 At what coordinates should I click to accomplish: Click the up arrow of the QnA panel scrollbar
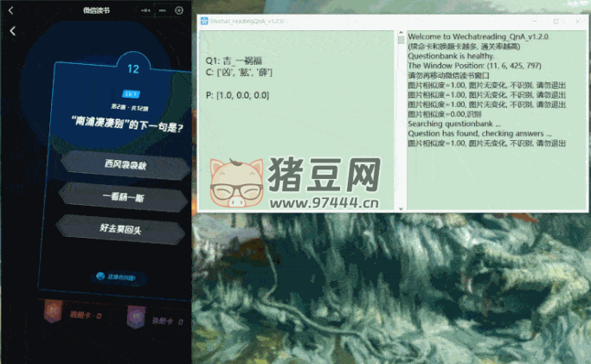coord(401,33)
